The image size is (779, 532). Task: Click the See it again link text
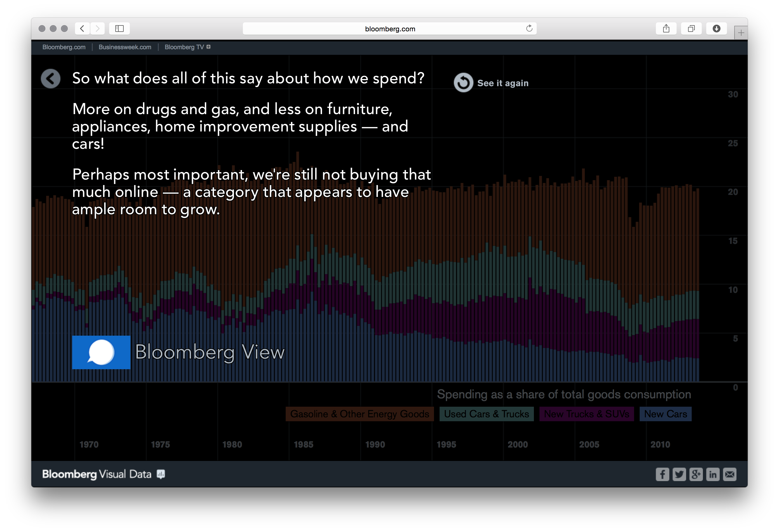503,83
